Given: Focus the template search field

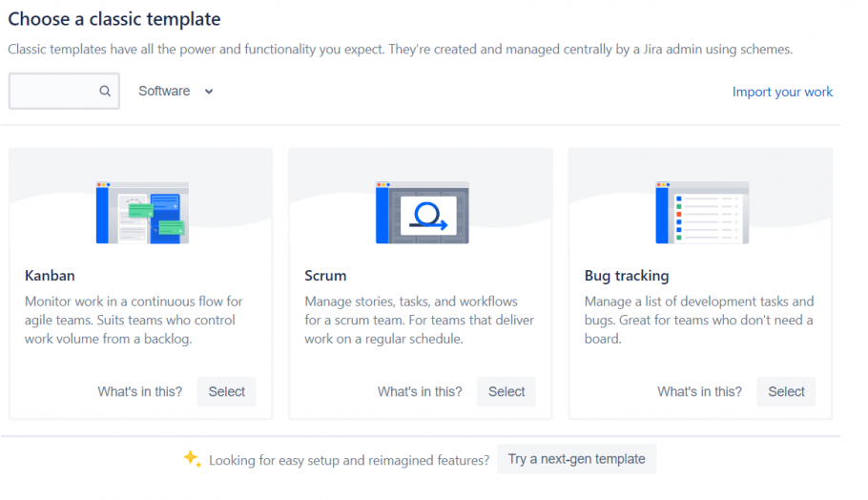Looking at the screenshot, I should (64, 91).
